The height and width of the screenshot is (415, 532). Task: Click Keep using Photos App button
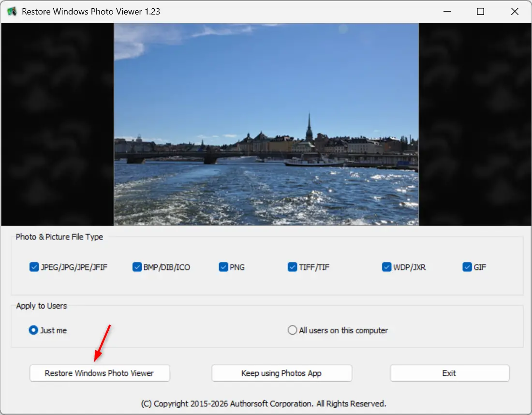click(281, 373)
